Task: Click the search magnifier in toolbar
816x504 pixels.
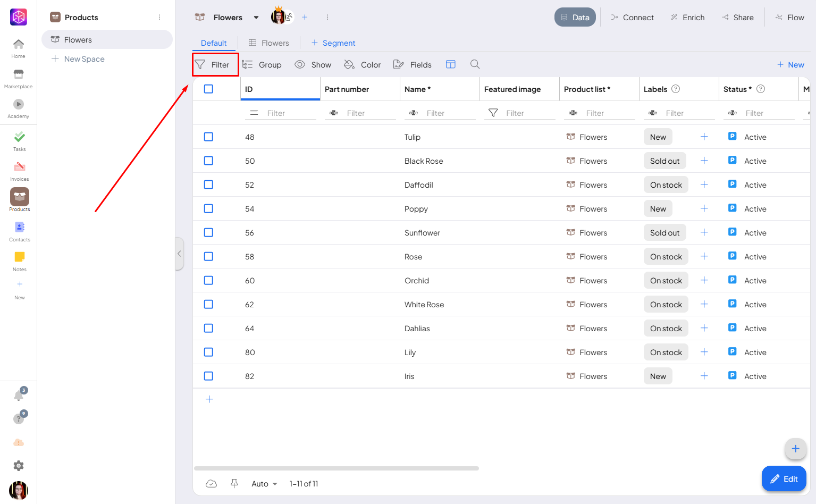Action: pyautogui.click(x=475, y=64)
